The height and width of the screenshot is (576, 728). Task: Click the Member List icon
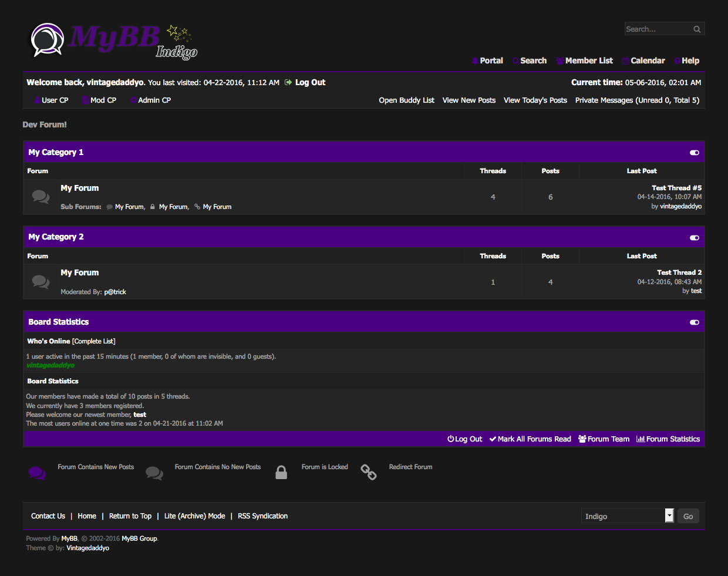[x=560, y=61]
